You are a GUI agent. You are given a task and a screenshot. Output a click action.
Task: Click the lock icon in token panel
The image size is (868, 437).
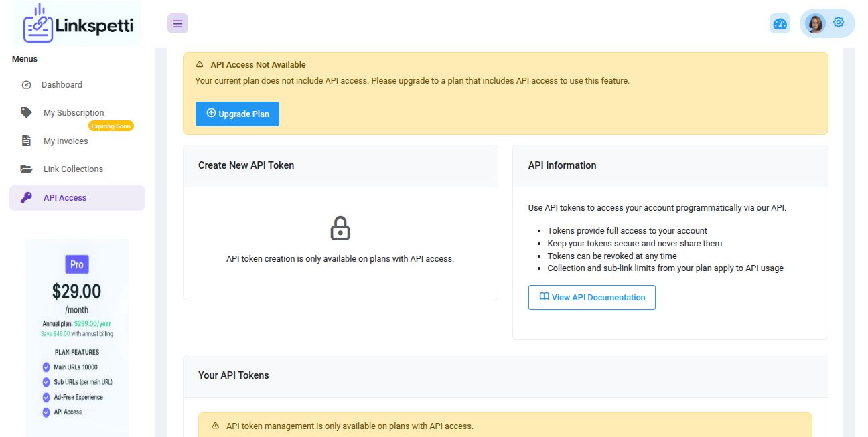tap(340, 228)
